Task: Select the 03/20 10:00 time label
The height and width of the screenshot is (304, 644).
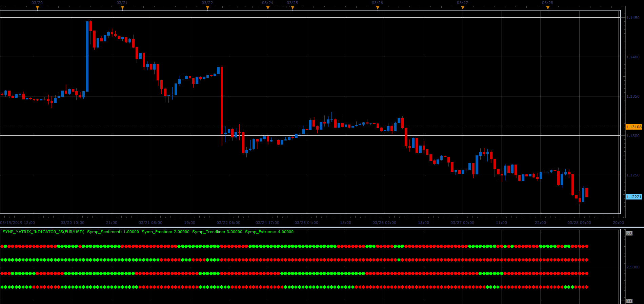Action: pos(73,223)
